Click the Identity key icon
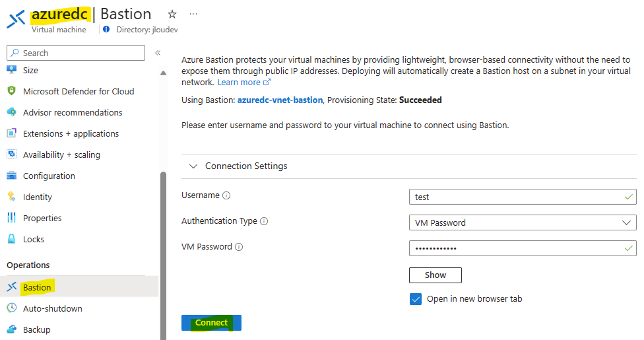 [11, 197]
